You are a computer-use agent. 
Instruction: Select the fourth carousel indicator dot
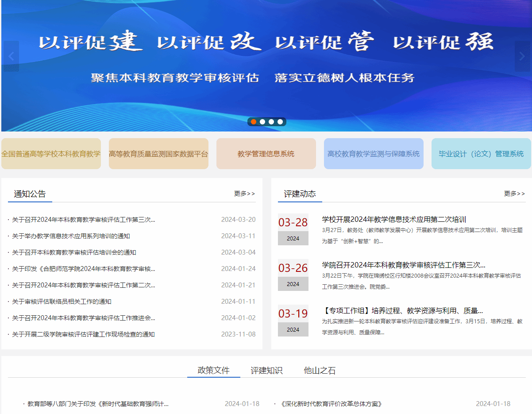point(280,122)
